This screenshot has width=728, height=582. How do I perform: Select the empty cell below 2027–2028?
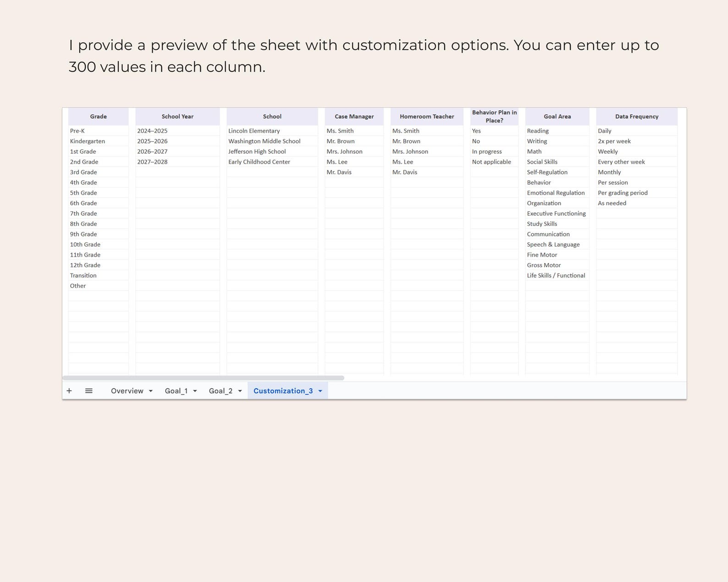coord(177,172)
